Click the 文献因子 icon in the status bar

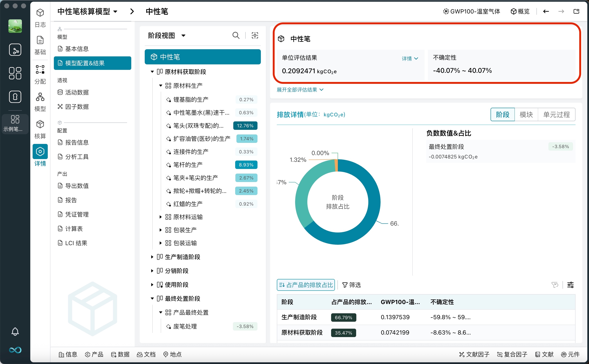point(474,354)
